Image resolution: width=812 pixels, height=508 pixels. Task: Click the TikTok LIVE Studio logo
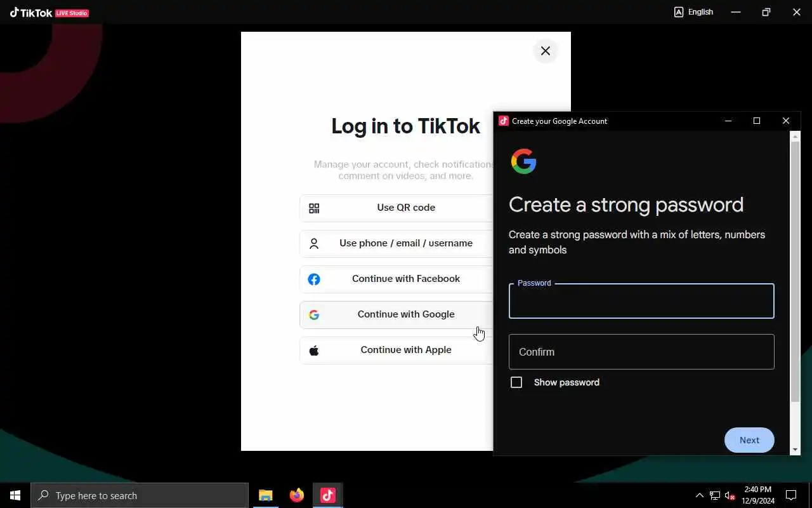[49, 12]
